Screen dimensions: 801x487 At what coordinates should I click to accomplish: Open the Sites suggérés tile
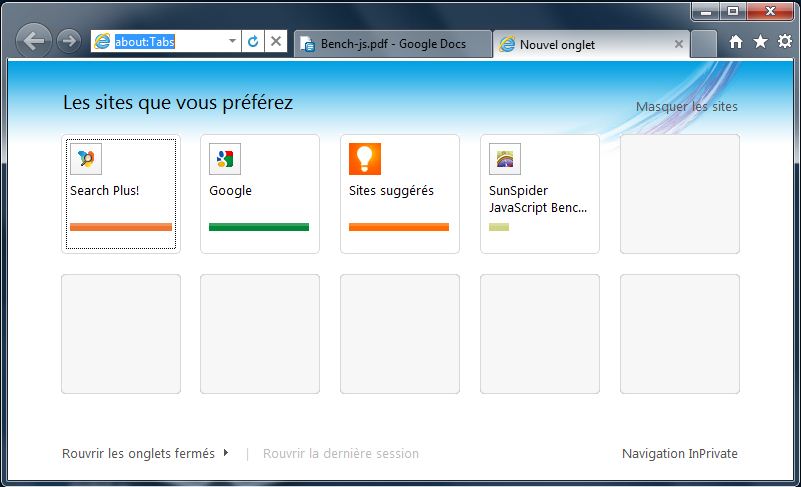pos(400,194)
